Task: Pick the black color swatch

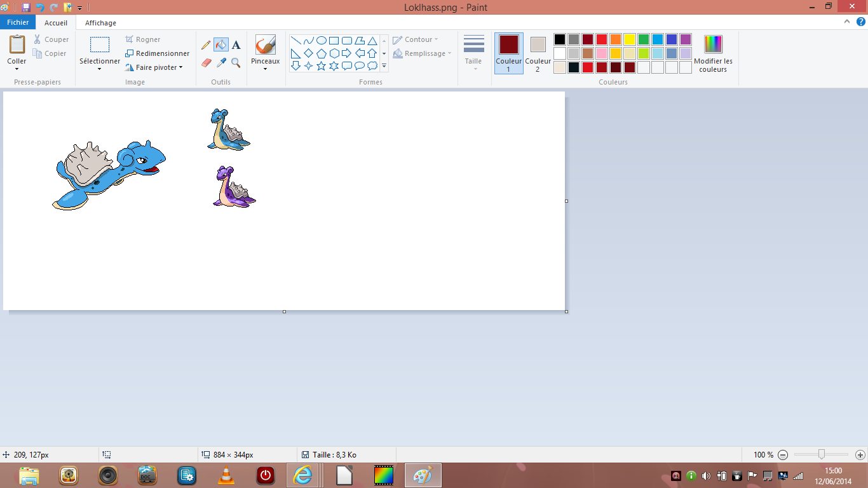Action: pos(560,39)
